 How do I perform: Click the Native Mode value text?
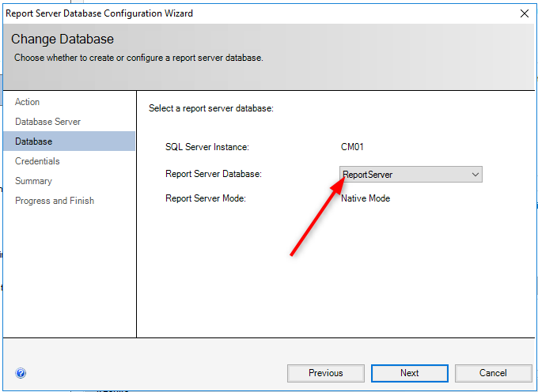[366, 198]
